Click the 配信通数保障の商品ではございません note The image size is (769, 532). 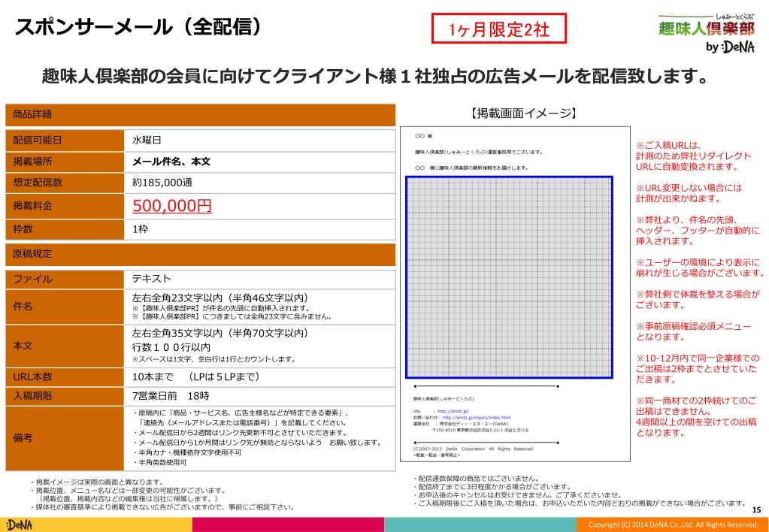pyautogui.click(x=477, y=479)
